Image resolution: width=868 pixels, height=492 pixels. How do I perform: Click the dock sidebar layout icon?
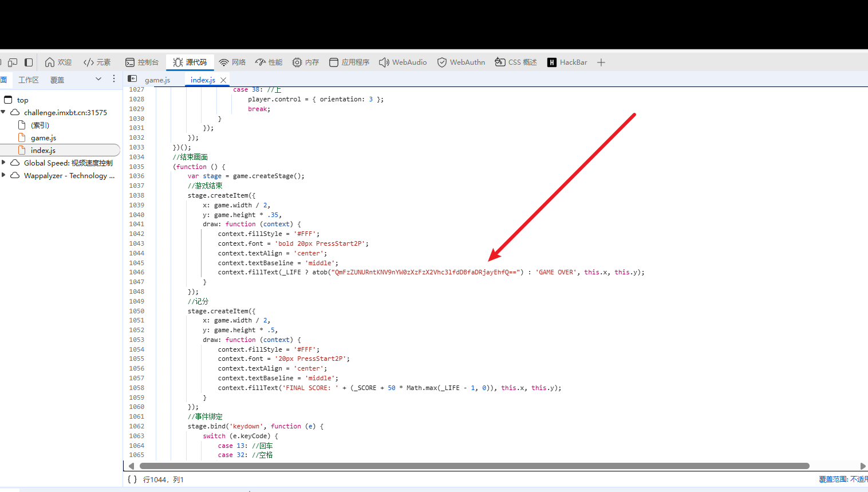29,62
